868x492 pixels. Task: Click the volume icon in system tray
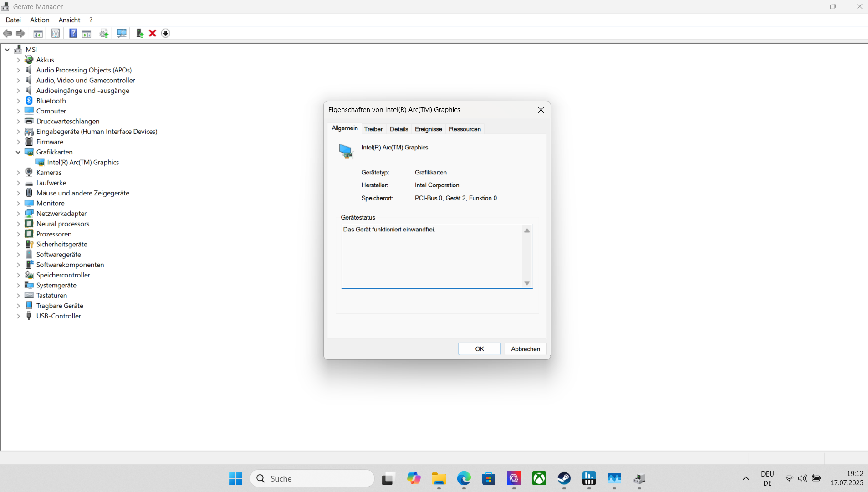803,478
